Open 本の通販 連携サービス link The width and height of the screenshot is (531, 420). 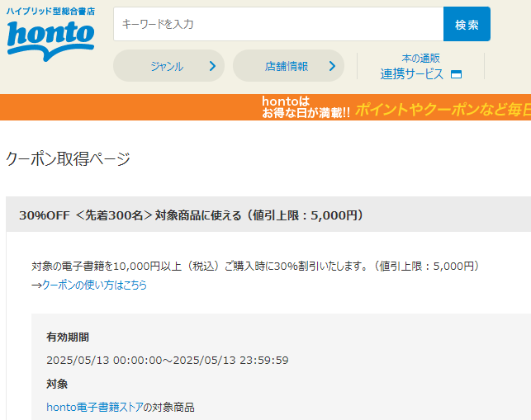tap(420, 67)
